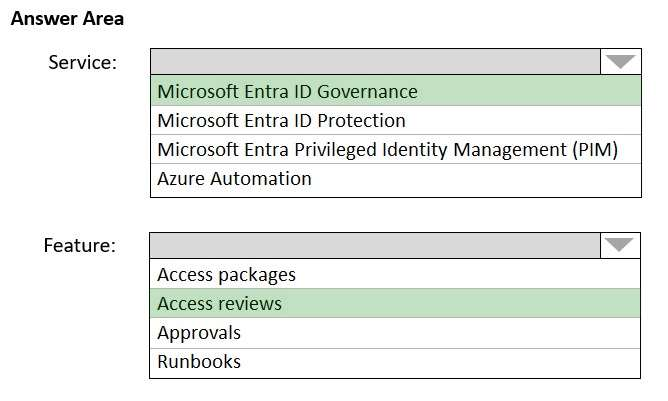Click the gray Feature combo box field

coord(376,245)
